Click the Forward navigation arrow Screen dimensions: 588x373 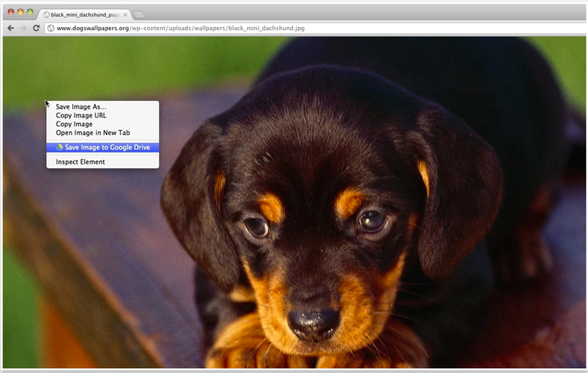(23, 28)
